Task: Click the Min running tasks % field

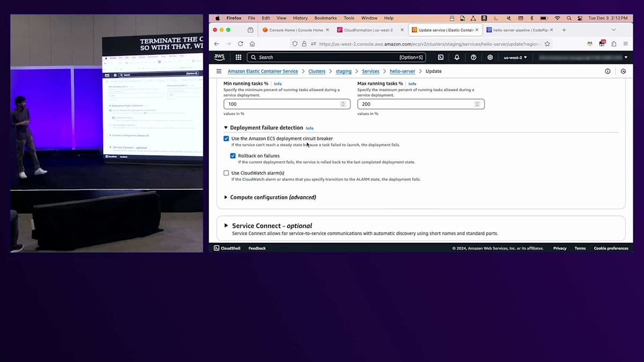Action: [x=287, y=104]
